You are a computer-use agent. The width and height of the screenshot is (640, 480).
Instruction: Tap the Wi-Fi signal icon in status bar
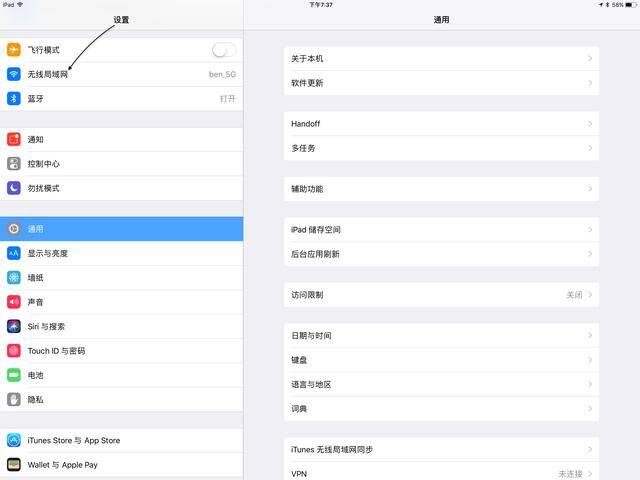(20, 5)
